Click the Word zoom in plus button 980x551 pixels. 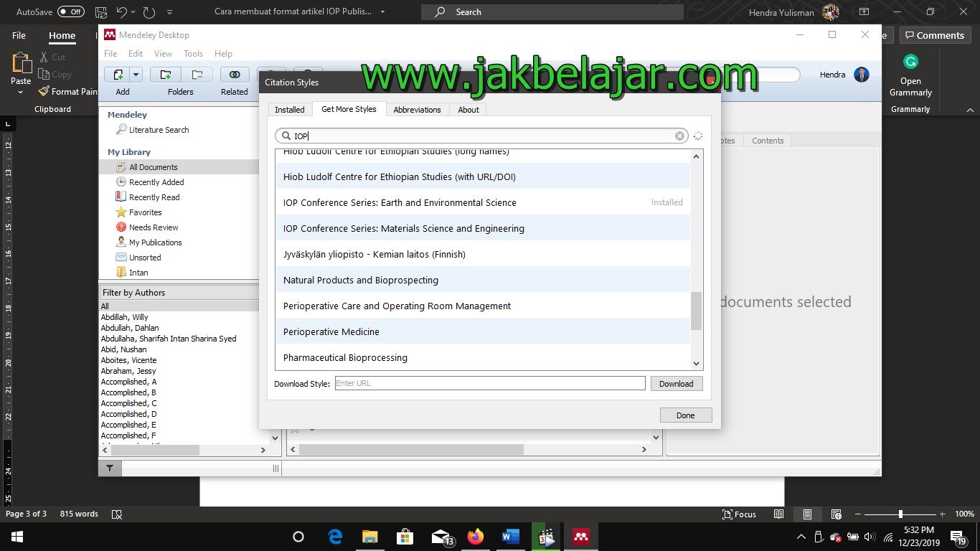click(943, 514)
